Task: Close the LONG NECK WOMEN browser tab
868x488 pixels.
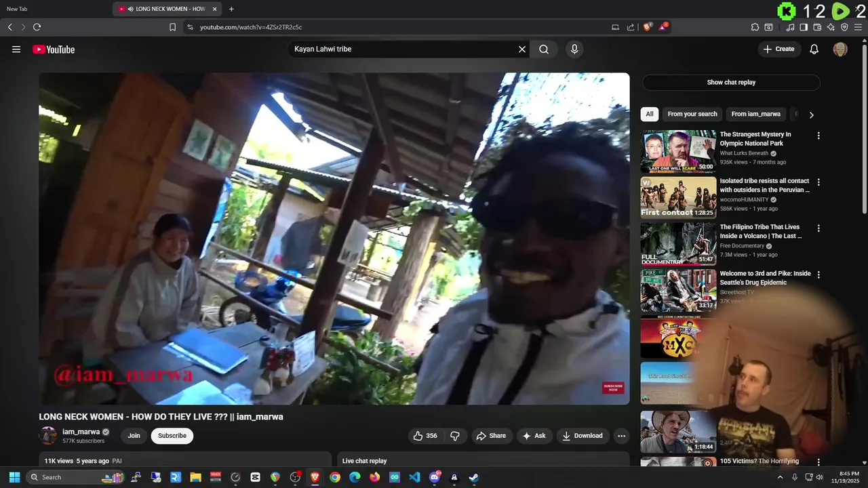Action: pyautogui.click(x=215, y=9)
